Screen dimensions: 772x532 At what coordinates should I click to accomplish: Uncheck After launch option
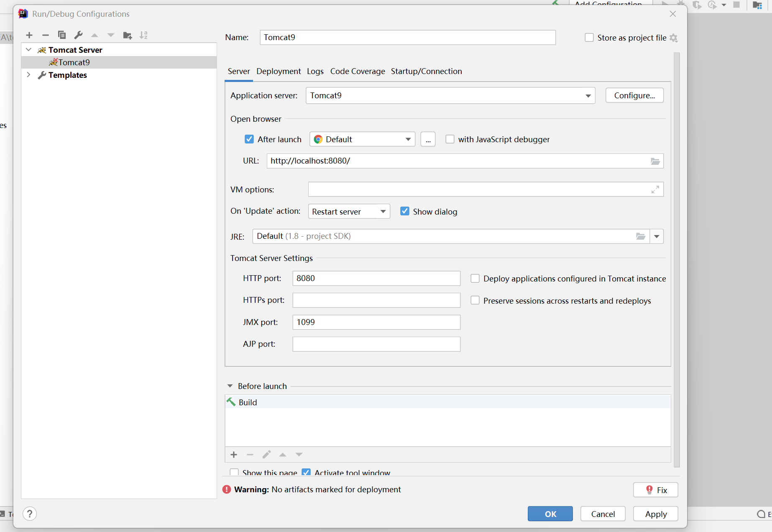click(x=249, y=139)
